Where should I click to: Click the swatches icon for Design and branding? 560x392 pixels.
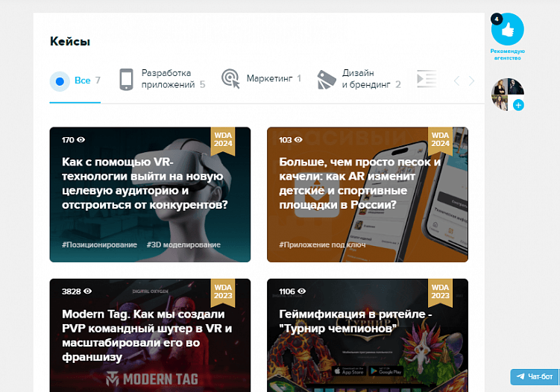pos(327,80)
